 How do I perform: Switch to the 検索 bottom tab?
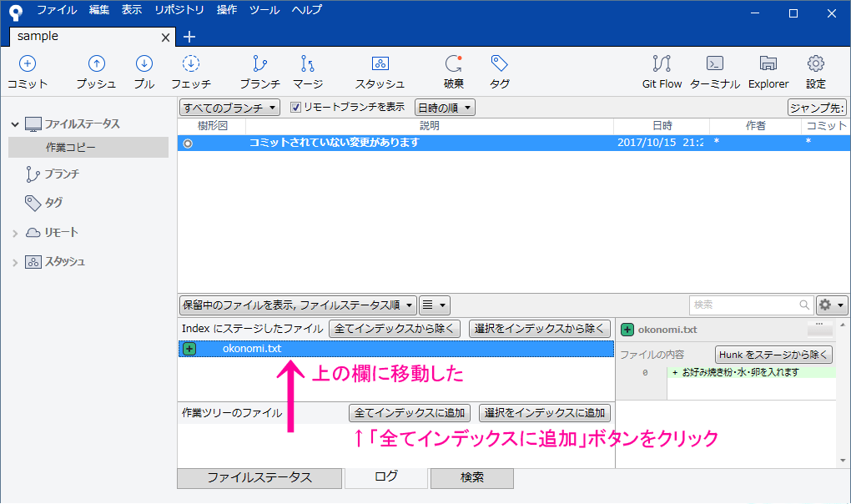472,478
